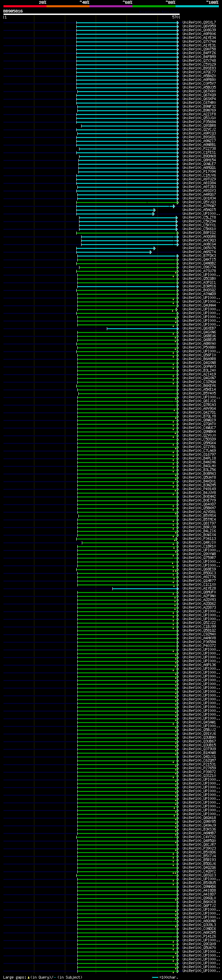
Task: Select the UniRef100_C5K610 hit label
Action: (199, 229)
